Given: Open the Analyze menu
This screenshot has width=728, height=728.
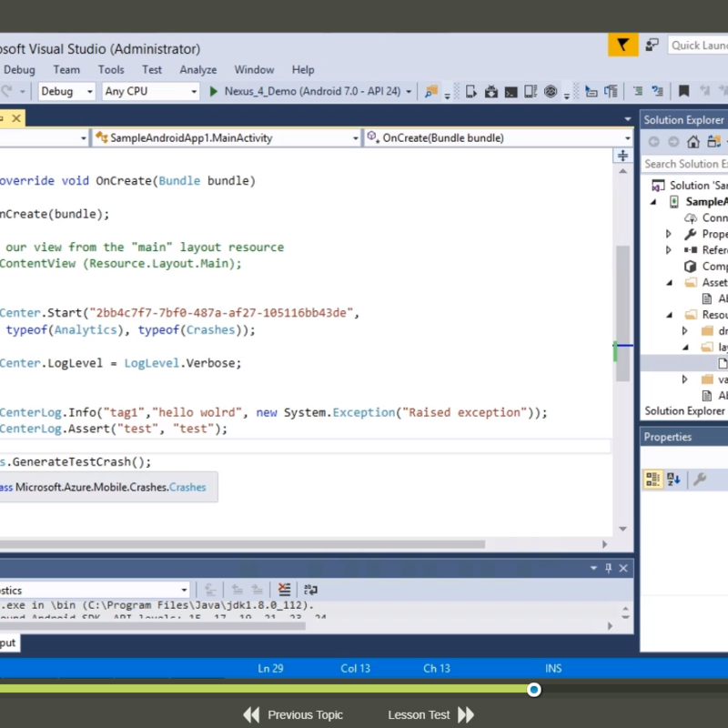Looking at the screenshot, I should (x=198, y=70).
